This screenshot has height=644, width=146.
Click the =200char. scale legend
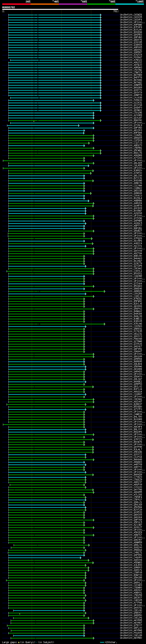[109, 642]
